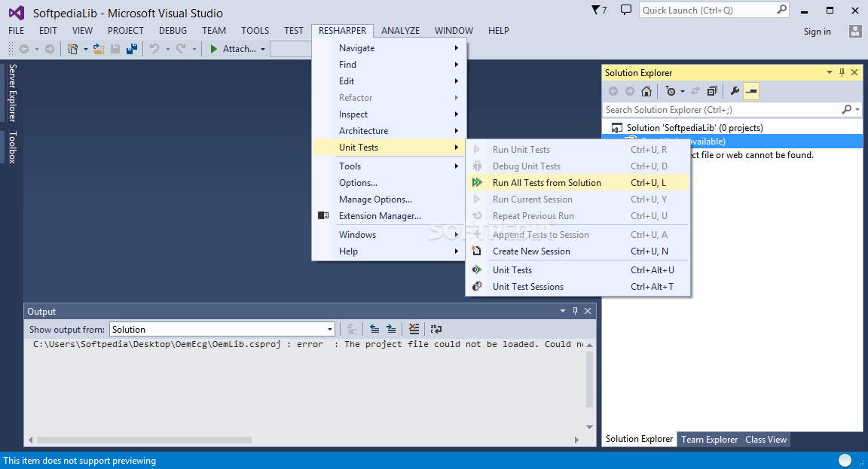Viewport: 868px width, 469px height.
Task: Toggle word wrap in Output panel
Action: 436,329
